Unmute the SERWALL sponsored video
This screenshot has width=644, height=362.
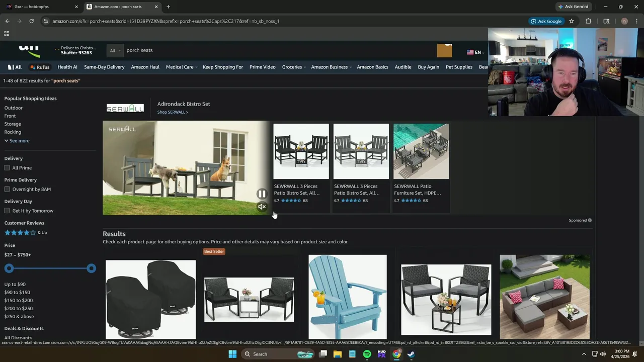point(262,207)
